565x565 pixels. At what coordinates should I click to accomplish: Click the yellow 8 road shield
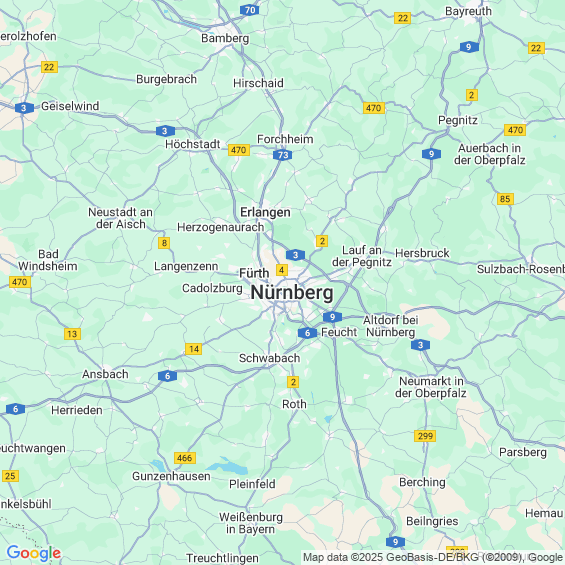pos(164,243)
